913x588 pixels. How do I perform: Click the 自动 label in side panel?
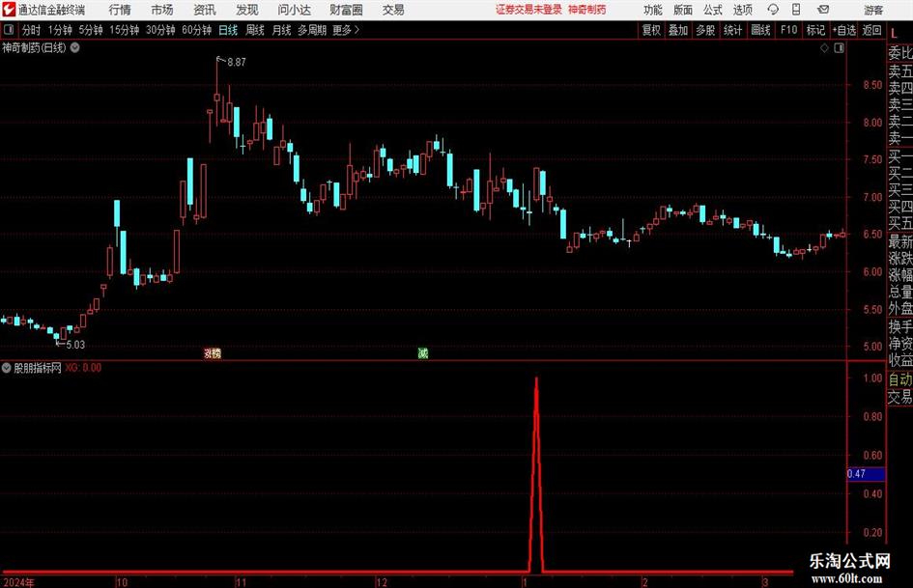coord(900,379)
